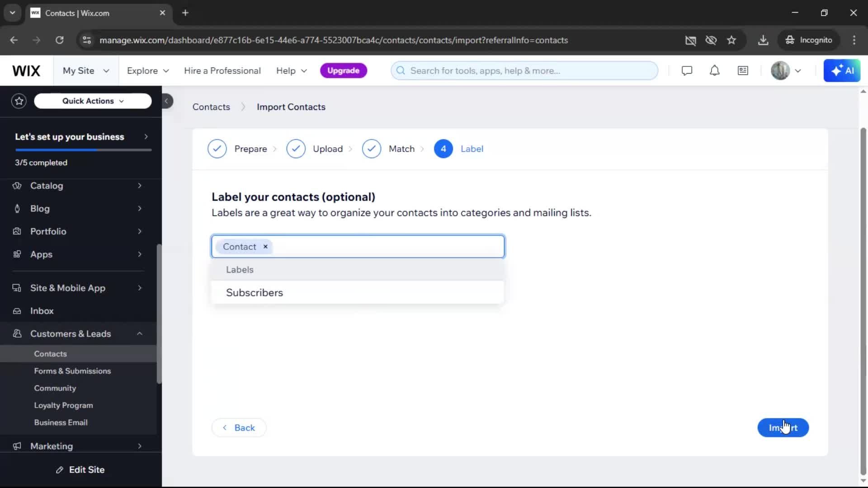
Task: Expand the Explore menu
Action: [x=148, y=70]
